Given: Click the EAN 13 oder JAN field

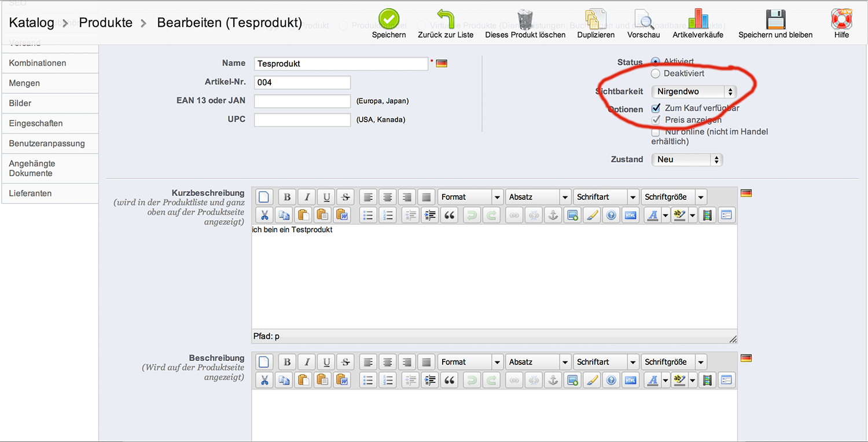Looking at the screenshot, I should click(x=302, y=101).
